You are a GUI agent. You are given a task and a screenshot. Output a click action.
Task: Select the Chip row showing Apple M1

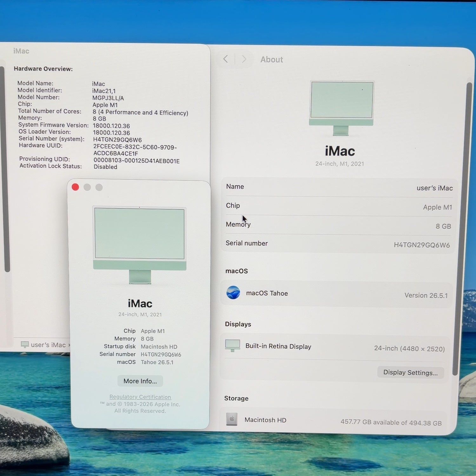click(339, 206)
